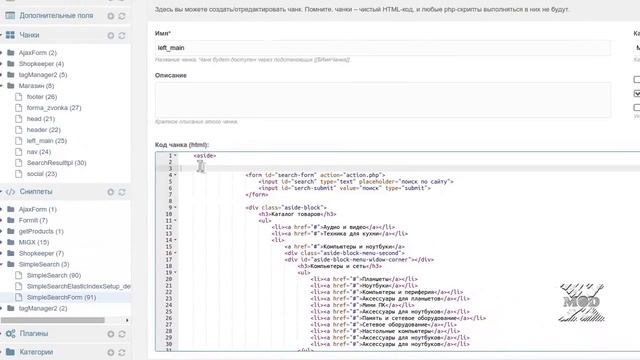
Task: Refresh the Чанки section
Action: point(122,36)
